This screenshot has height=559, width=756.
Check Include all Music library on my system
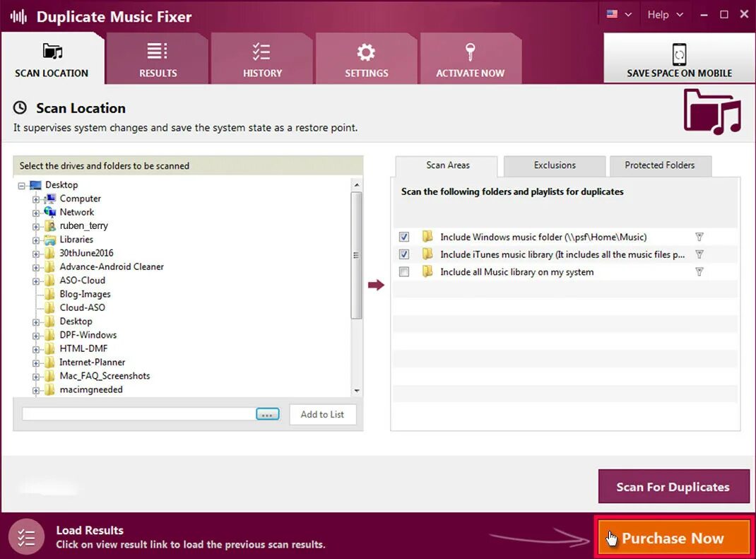pyautogui.click(x=404, y=272)
